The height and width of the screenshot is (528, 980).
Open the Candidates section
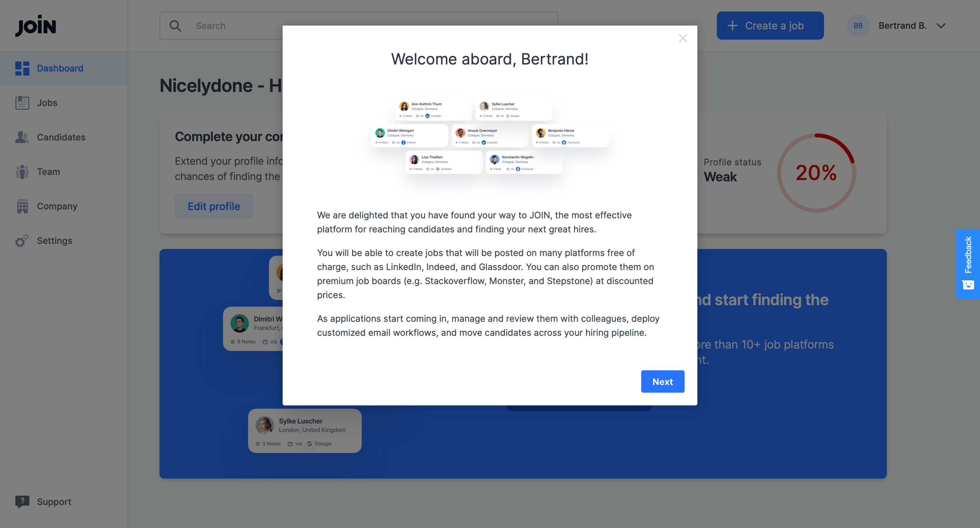(x=64, y=137)
